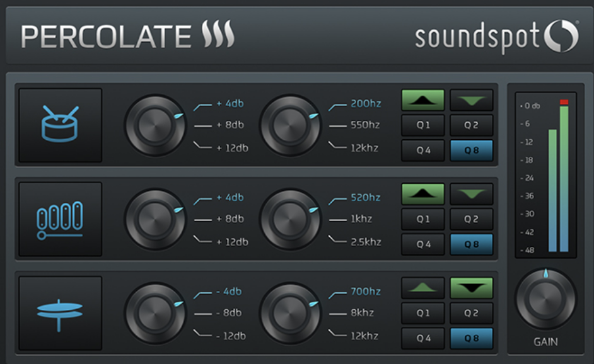Click the left output level meter bar
This screenshot has height=364, width=594.
pos(553,191)
